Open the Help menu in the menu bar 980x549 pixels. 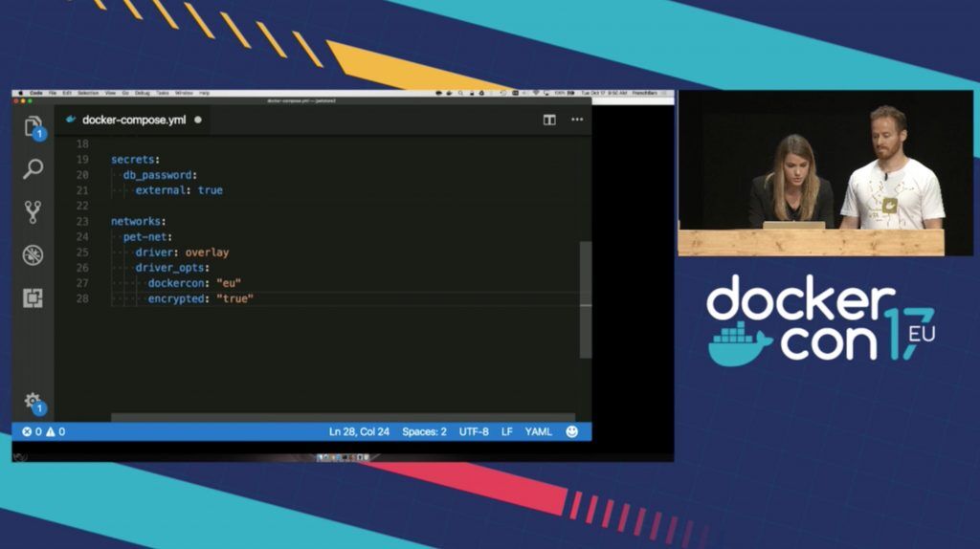(x=205, y=93)
